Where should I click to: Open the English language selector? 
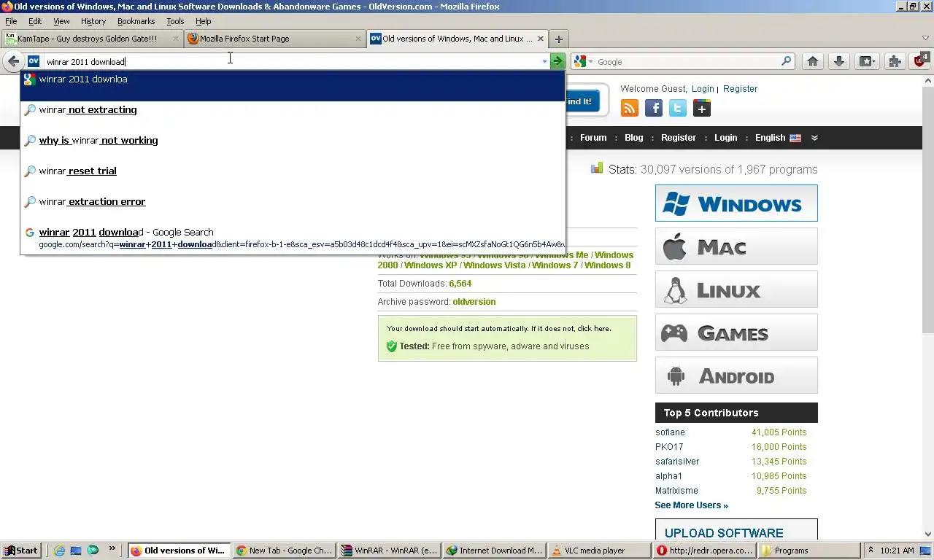point(778,138)
